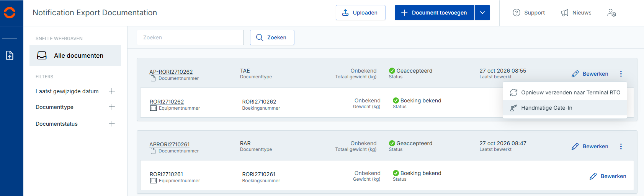Screen dimensions: 644x196
Task: Open Nieuws announcements
Action: [x=576, y=13]
